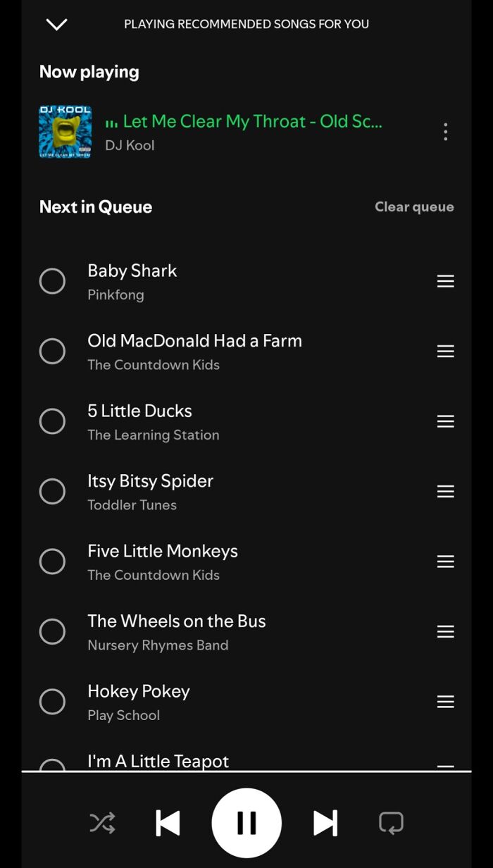Open the DJ Kool album artwork

[65, 132]
